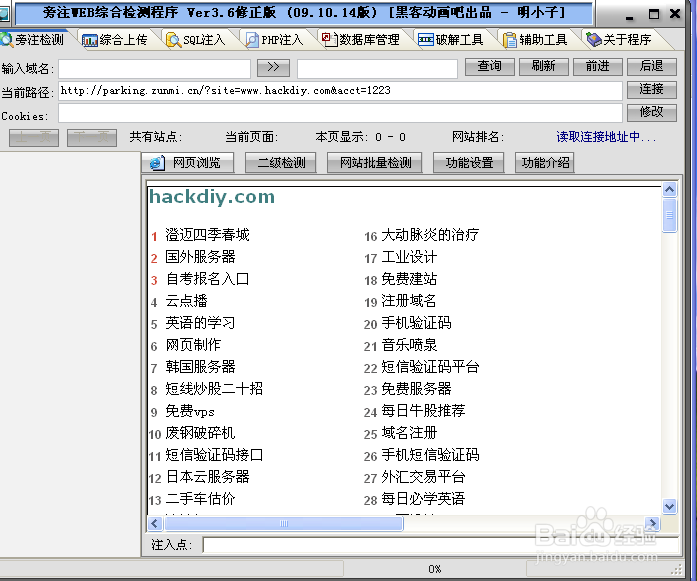
Task: Click the >> arrow button
Action: 273,68
